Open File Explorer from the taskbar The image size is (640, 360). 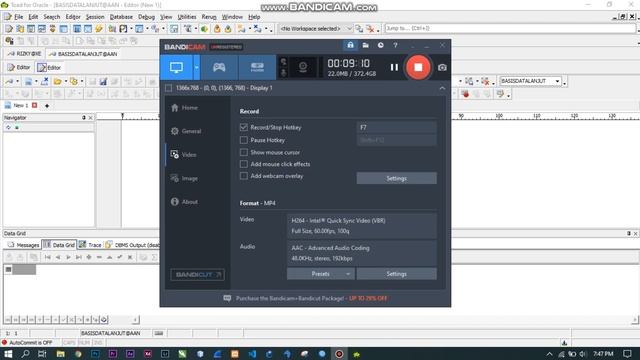point(60,354)
